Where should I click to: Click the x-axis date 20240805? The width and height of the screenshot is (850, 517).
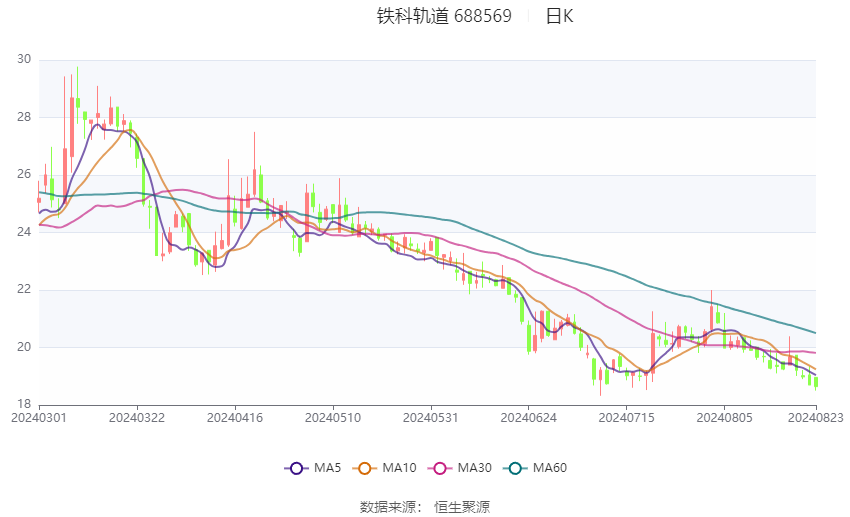[725, 418]
